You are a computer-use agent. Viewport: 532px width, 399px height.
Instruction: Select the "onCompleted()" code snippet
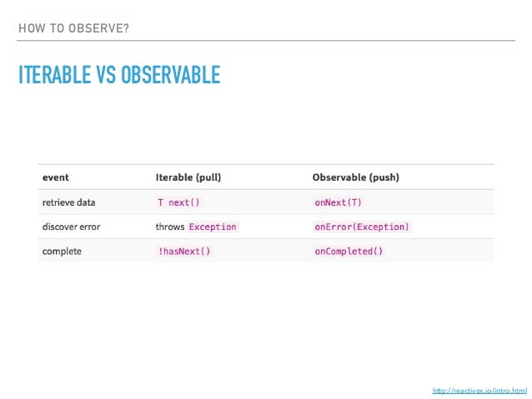pos(349,251)
